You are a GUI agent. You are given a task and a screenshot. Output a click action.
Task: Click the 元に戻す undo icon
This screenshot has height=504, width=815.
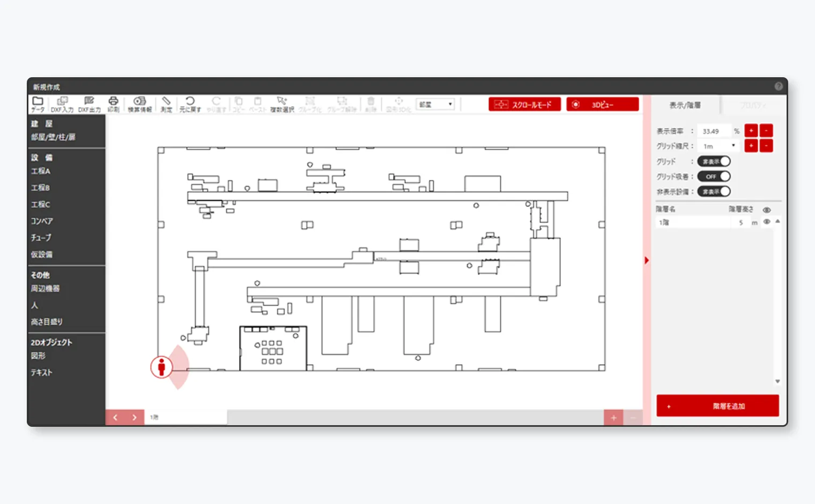190,104
